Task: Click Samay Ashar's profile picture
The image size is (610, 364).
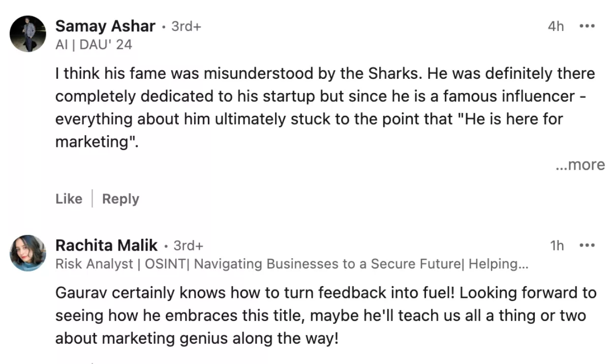Action: coord(28,34)
